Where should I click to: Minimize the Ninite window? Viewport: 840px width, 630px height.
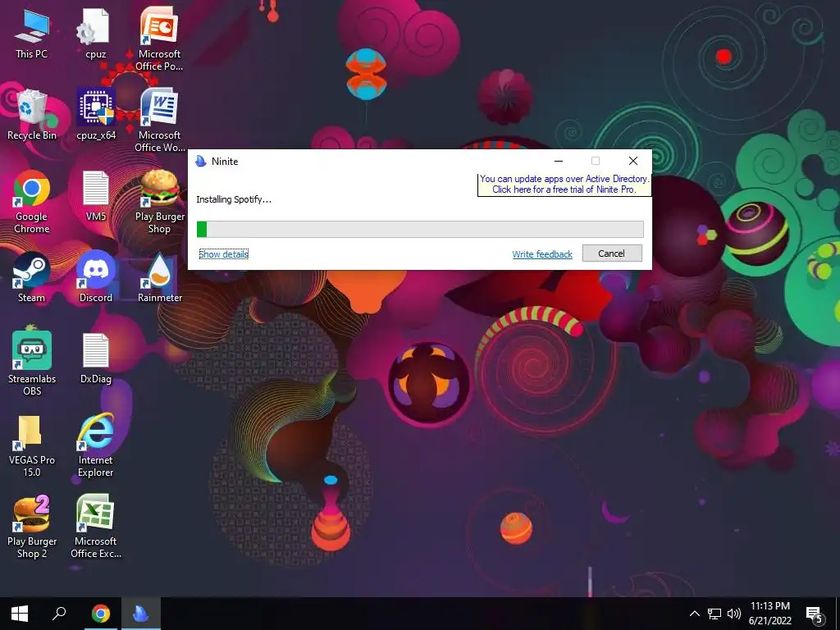(x=558, y=162)
